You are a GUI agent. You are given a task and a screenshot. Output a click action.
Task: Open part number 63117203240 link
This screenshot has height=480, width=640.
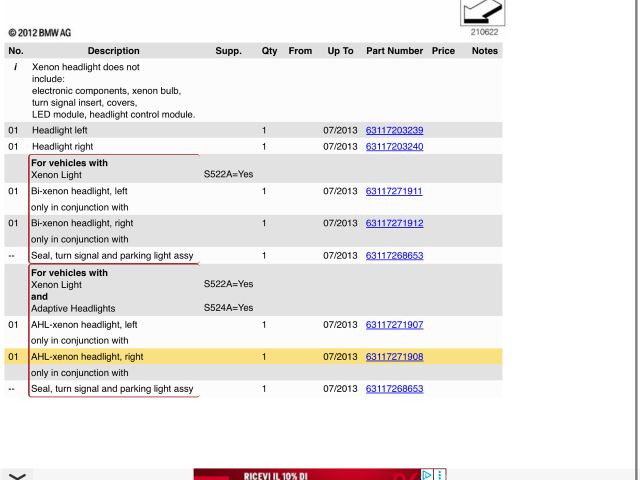pos(394,147)
